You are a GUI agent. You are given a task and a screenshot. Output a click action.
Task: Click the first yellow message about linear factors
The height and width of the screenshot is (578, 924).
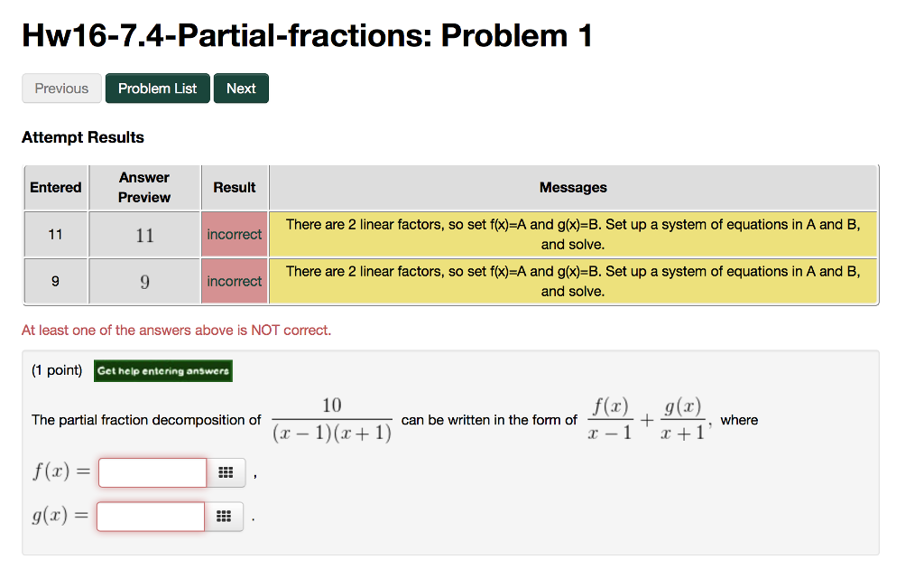[x=573, y=234]
